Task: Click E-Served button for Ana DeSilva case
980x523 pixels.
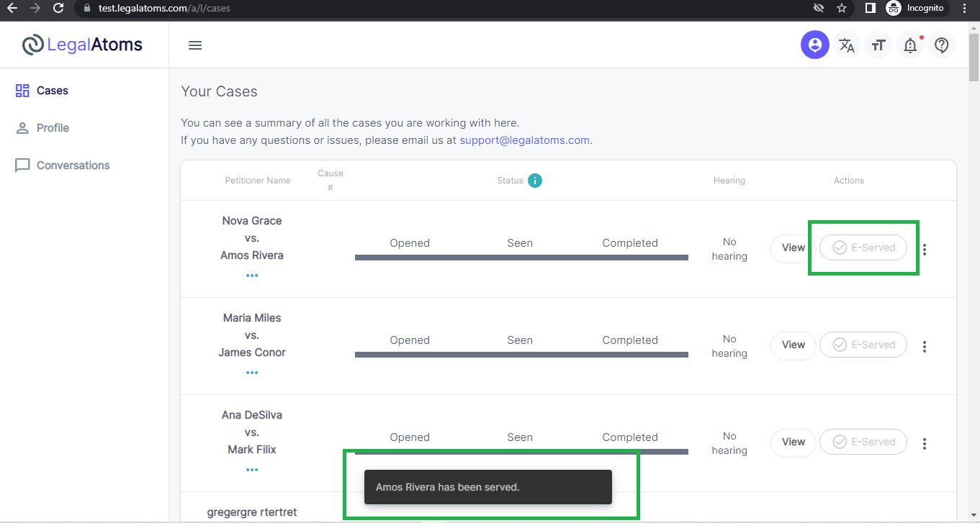Action: tap(863, 442)
